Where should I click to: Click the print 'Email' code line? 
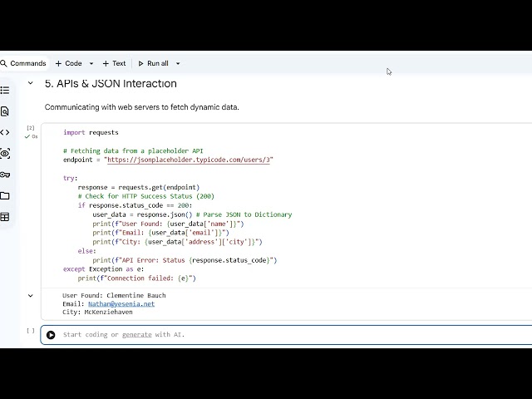point(160,233)
